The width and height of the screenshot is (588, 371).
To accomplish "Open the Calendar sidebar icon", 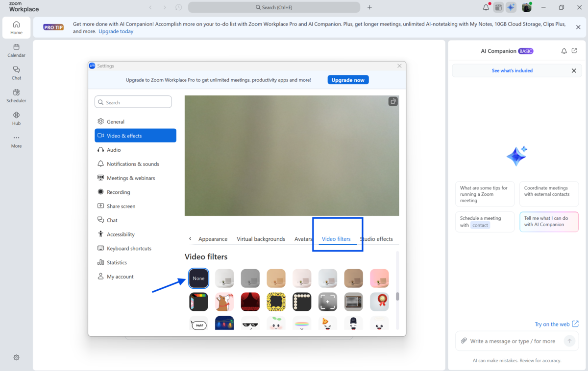I will point(16,50).
